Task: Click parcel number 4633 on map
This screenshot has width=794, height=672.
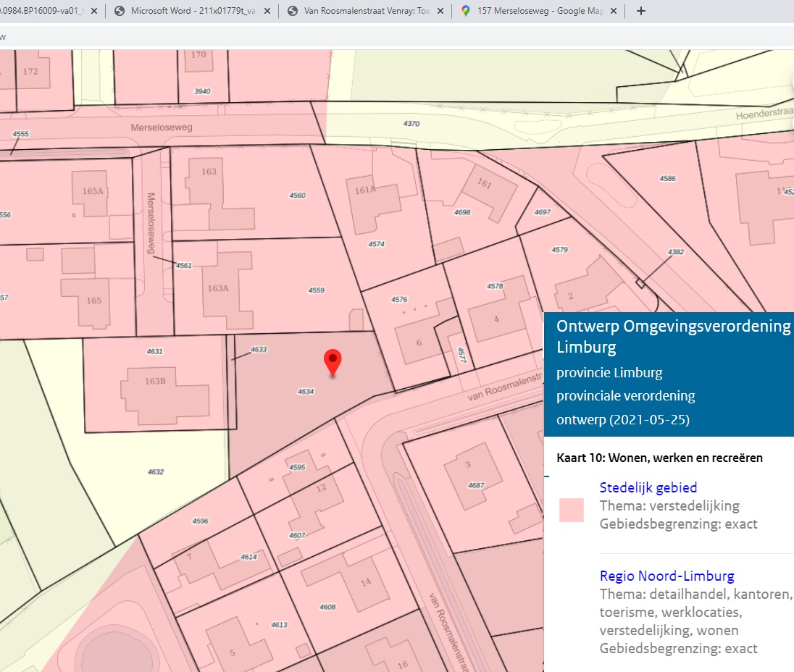Action: point(259,349)
